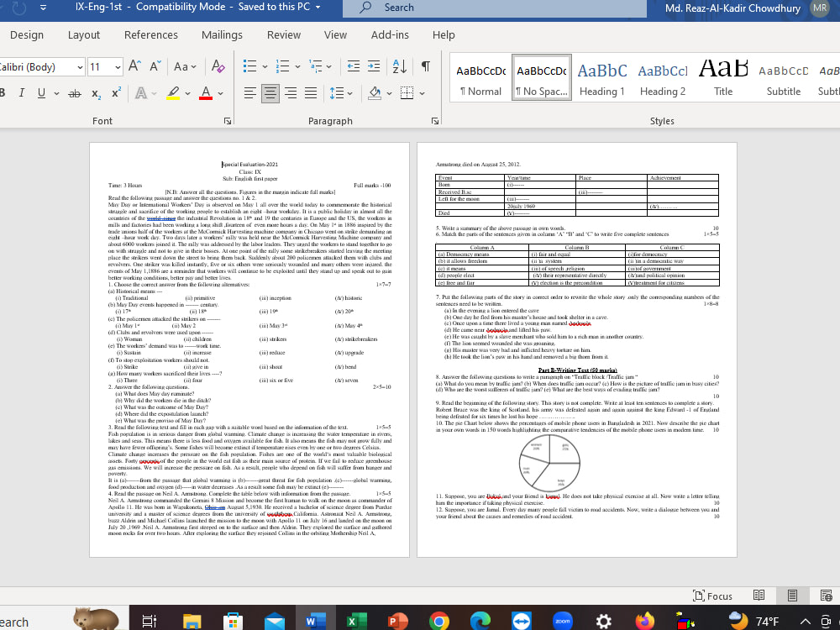Image resolution: width=840 pixels, height=630 pixels.
Task: Apply Normal style
Action: [480, 77]
